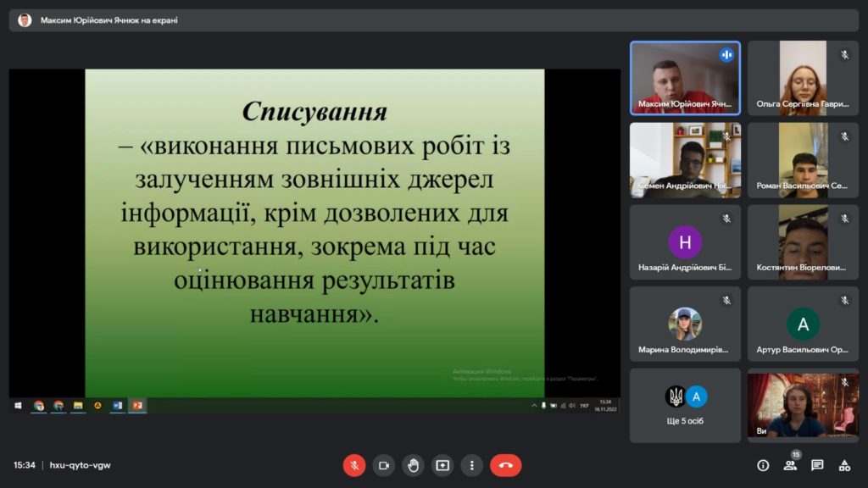This screenshot has width=868, height=488.
Task: Click muted mic icon on Марина's tile
Action: coord(726,301)
